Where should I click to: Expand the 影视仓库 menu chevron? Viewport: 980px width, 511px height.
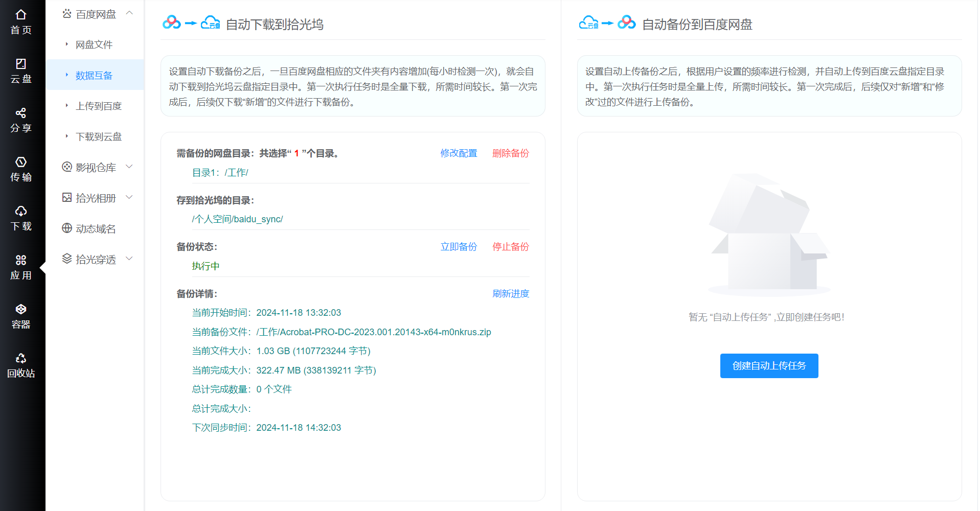point(129,167)
